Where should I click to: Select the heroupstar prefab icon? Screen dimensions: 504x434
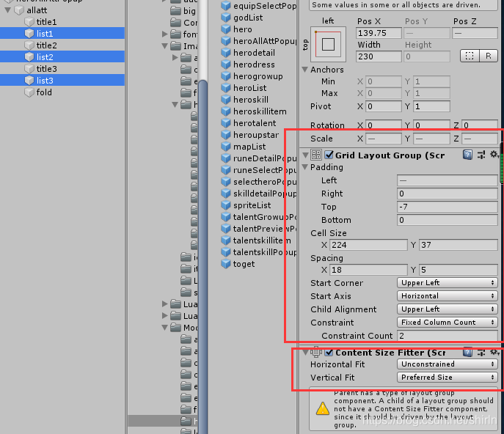226,135
